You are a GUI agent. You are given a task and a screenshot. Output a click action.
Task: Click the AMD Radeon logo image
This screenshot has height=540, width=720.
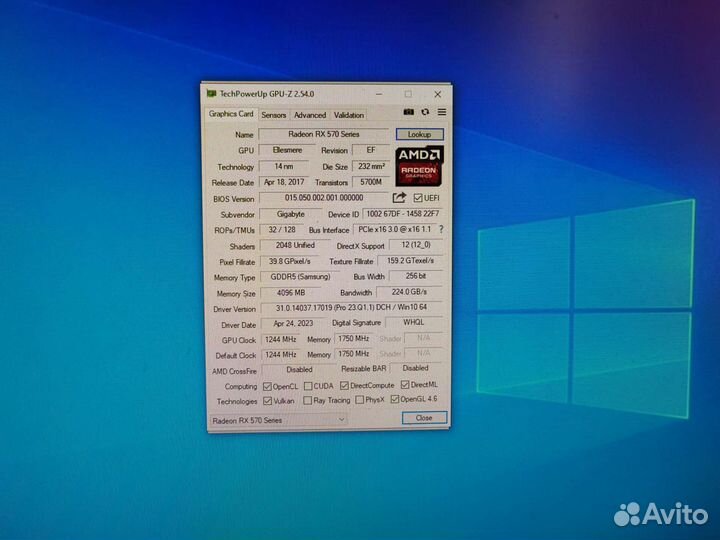tap(419, 166)
